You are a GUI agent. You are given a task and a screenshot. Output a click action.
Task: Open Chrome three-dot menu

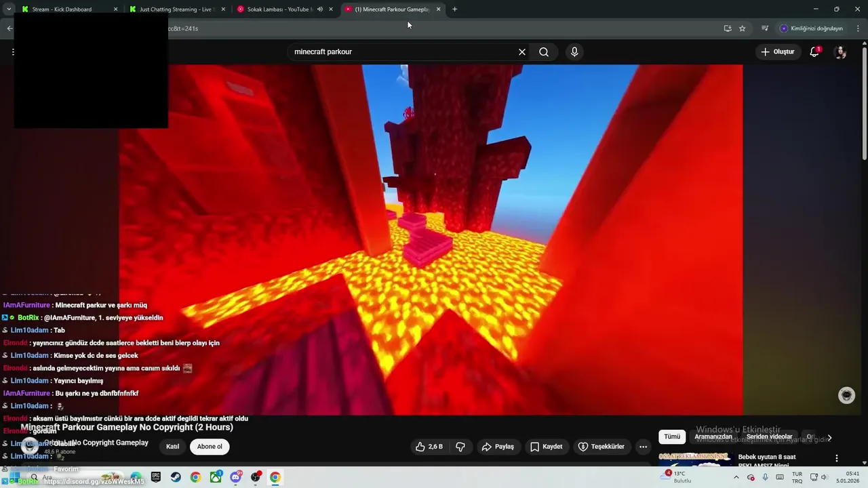click(858, 28)
